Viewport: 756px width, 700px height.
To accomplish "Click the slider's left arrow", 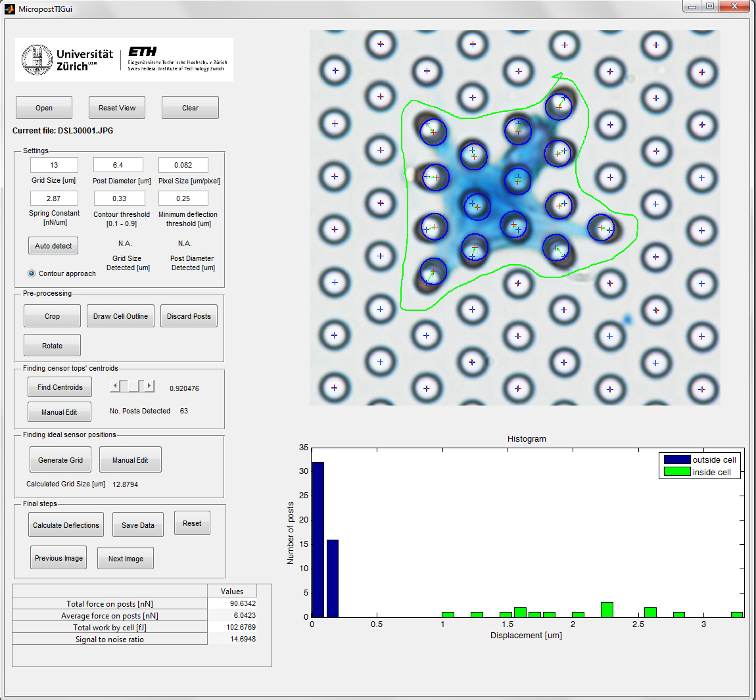I will (x=115, y=386).
